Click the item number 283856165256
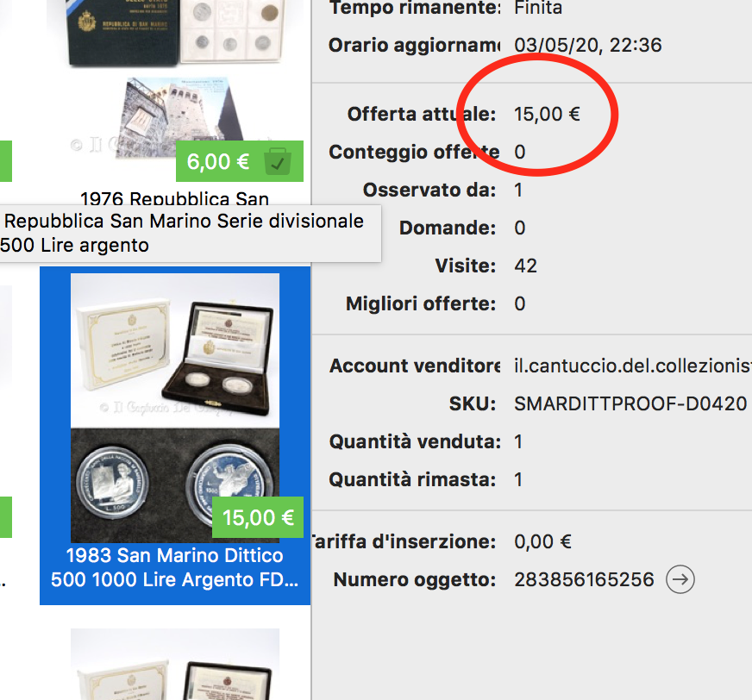 [x=584, y=579]
